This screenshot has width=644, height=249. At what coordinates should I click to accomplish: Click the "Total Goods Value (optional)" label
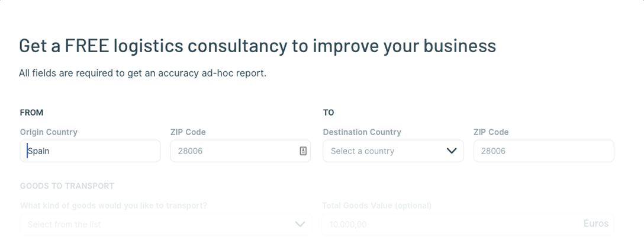pyautogui.click(x=376, y=205)
